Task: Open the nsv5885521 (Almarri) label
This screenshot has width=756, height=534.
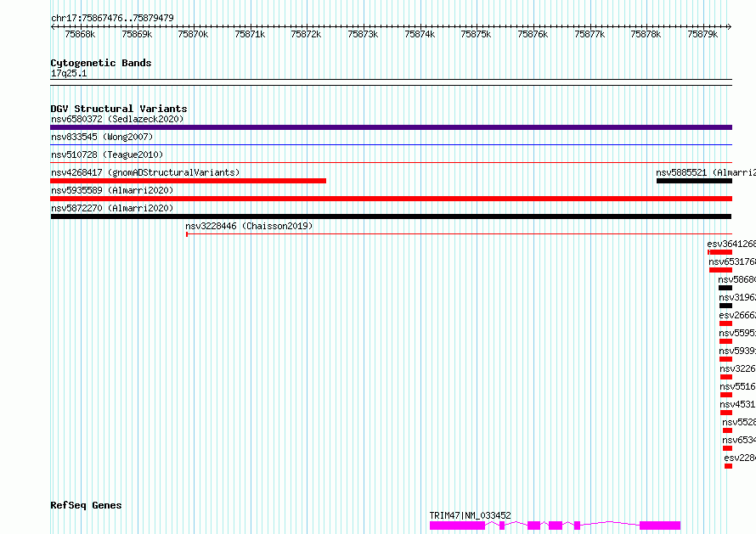Action: tap(706, 172)
